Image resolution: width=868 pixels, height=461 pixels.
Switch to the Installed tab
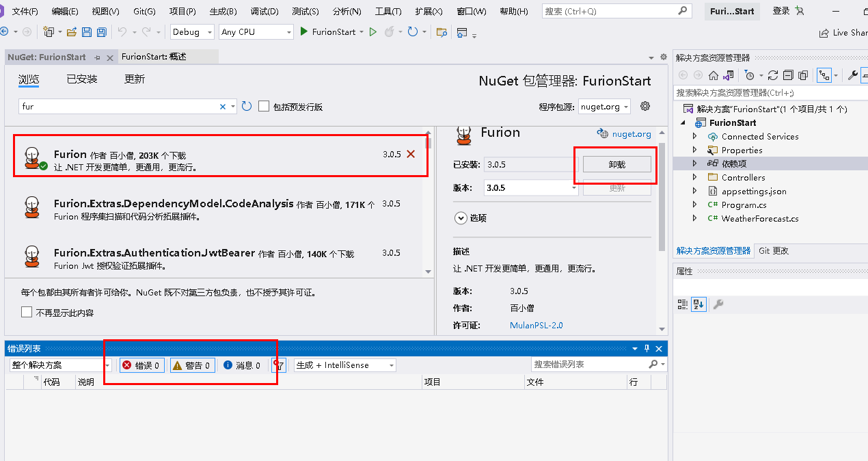point(82,79)
